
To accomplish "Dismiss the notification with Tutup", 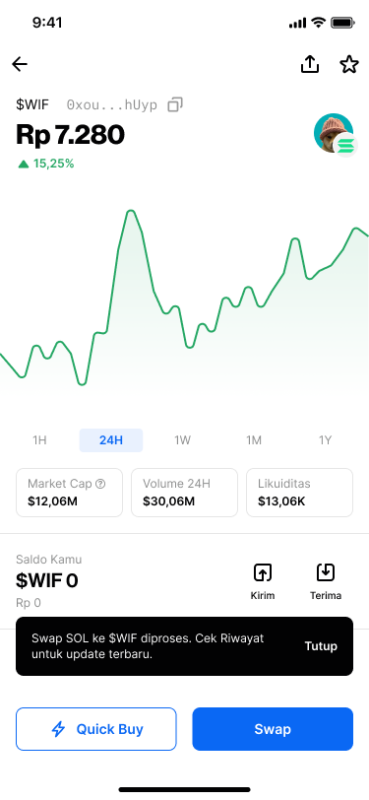I will [321, 646].
